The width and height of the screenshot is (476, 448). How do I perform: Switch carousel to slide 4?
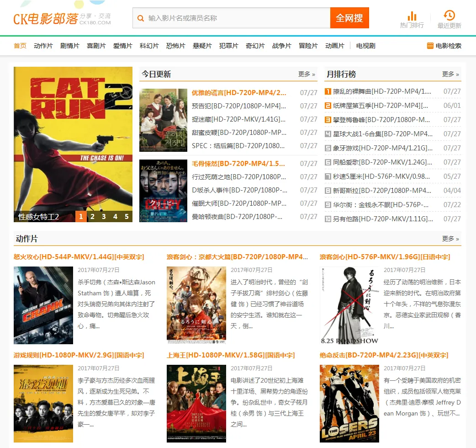click(x=116, y=217)
